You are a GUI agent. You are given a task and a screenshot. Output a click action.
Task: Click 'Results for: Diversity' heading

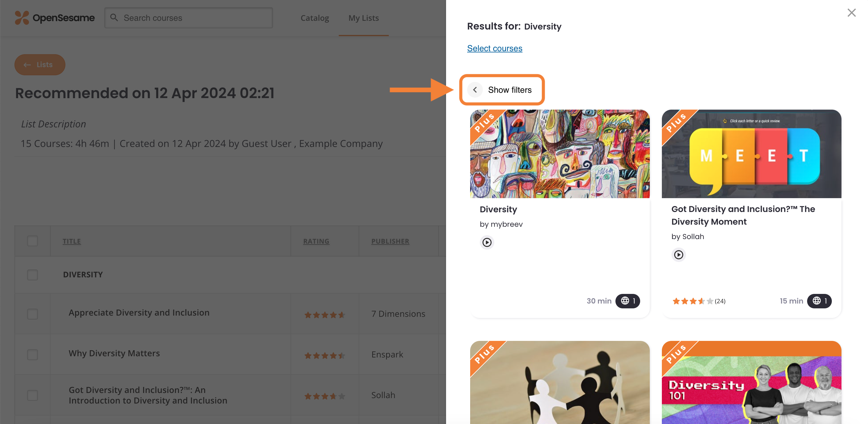click(x=514, y=26)
